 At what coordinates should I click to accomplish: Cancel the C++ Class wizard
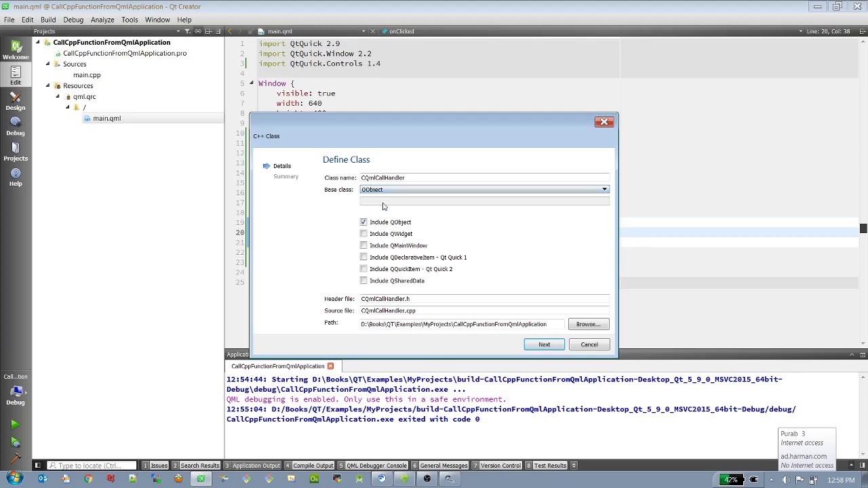click(589, 345)
